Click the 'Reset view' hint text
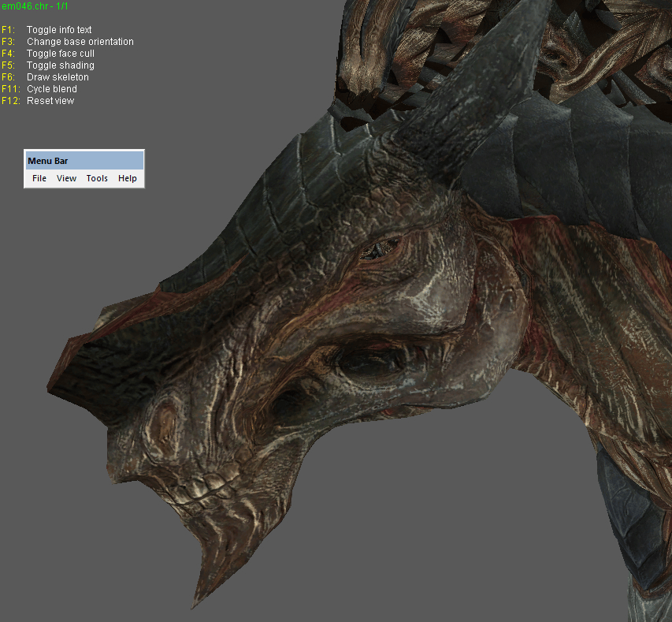Image resolution: width=672 pixels, height=622 pixels. pyautogui.click(x=50, y=101)
